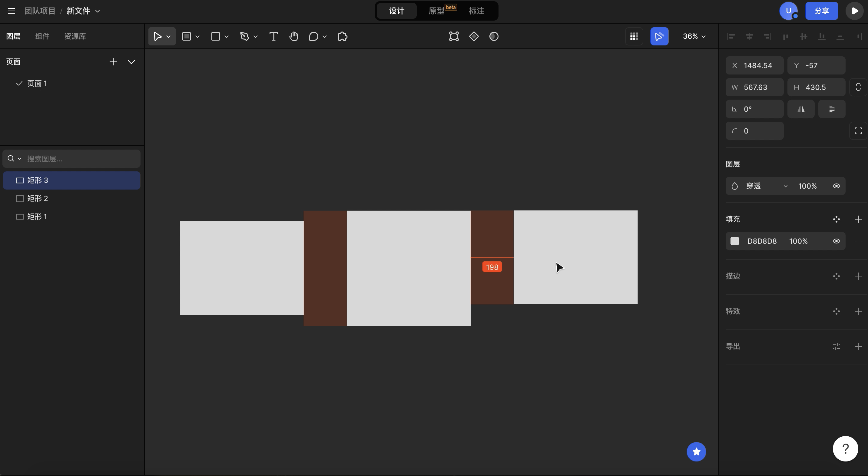Expand the Comment tool options chevron
The width and height of the screenshot is (868, 476).
pyautogui.click(x=324, y=36)
